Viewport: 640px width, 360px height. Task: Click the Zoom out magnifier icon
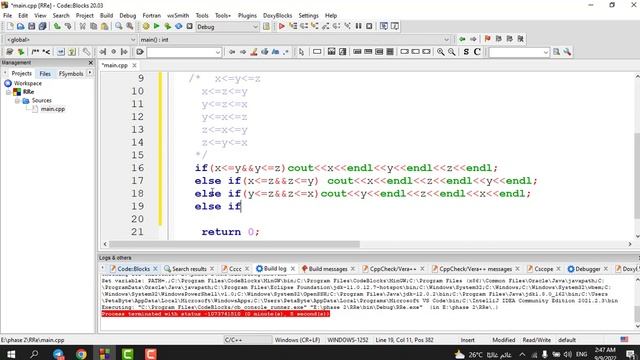[451, 52]
